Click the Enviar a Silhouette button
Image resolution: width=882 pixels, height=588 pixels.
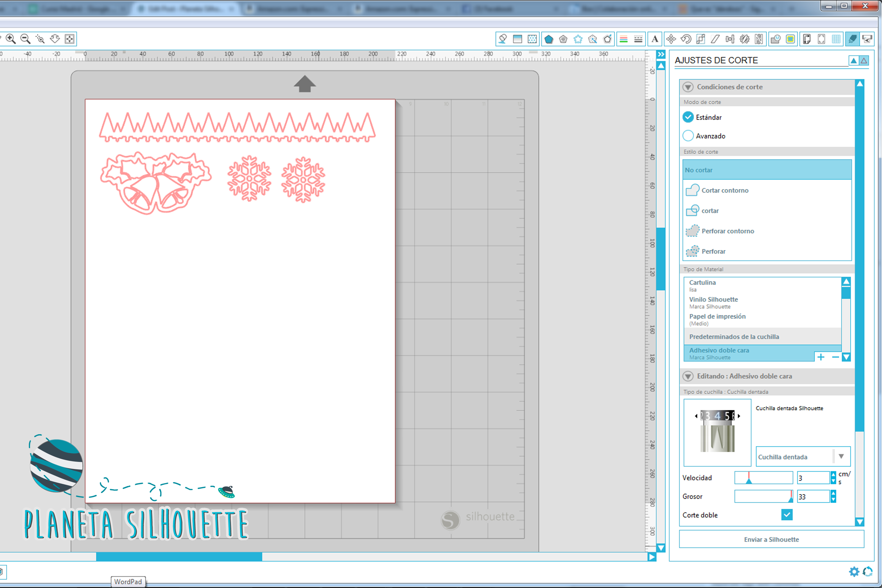point(771,539)
